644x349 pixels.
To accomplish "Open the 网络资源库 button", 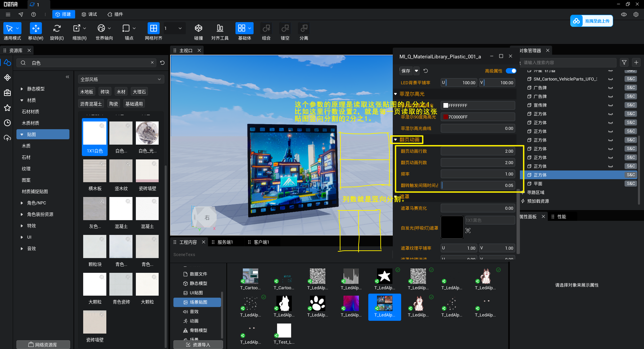I will point(43,345).
